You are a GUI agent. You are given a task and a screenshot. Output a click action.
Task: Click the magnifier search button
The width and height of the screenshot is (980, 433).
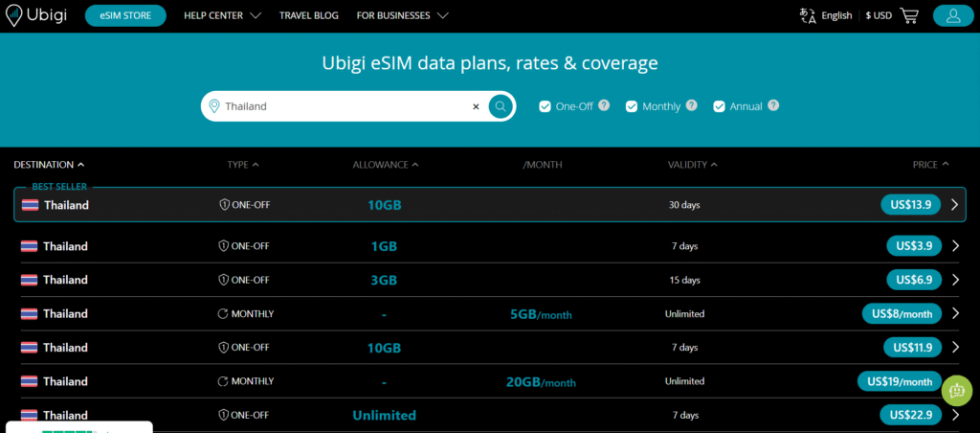point(500,106)
